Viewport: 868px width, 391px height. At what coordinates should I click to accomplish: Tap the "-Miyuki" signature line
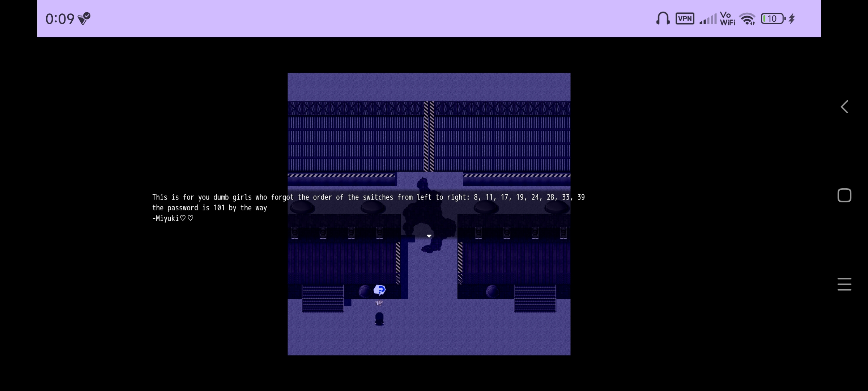tap(173, 218)
